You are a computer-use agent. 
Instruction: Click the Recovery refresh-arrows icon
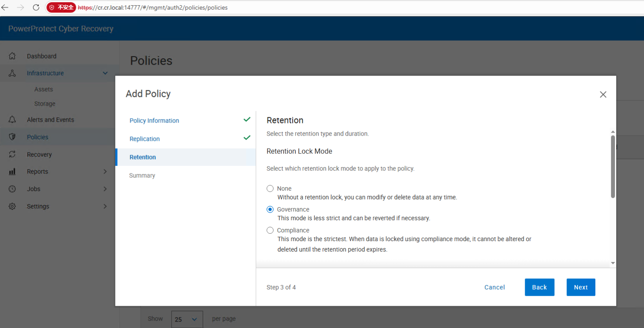pos(12,154)
